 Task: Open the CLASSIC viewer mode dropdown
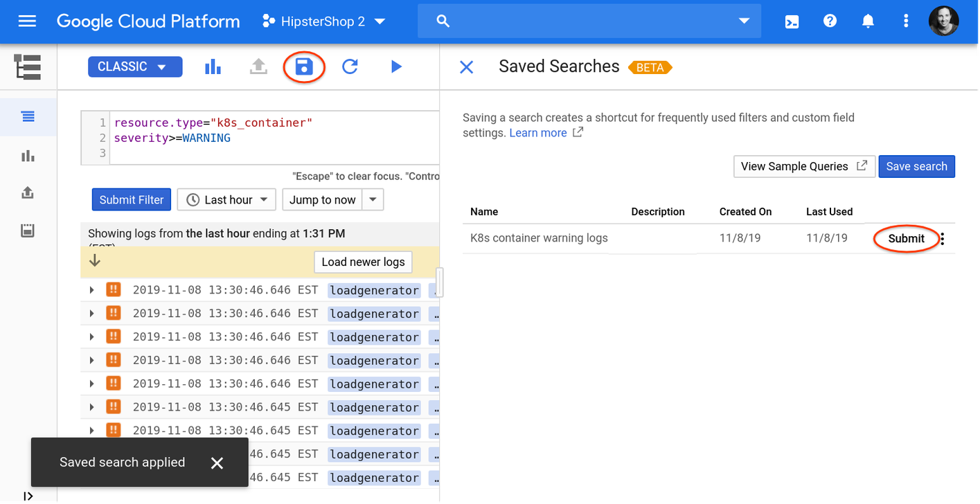[135, 66]
